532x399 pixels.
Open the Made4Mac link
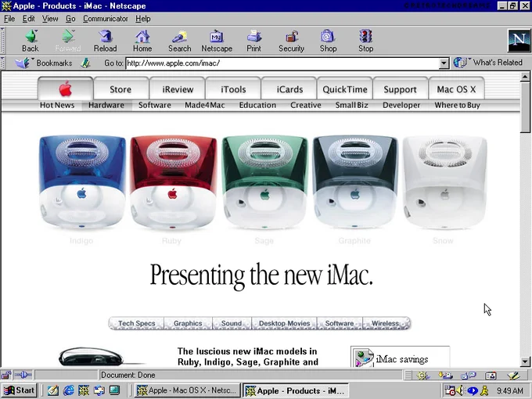coord(205,105)
